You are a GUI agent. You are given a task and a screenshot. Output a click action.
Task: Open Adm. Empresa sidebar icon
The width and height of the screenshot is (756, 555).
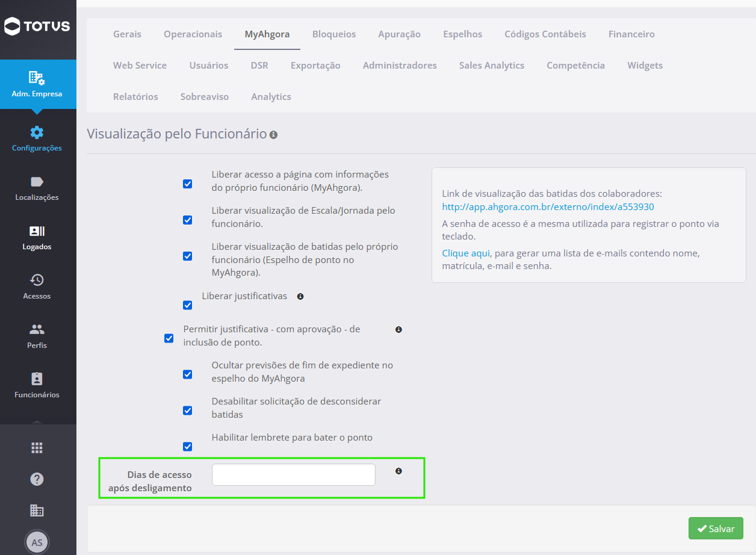pos(37,78)
